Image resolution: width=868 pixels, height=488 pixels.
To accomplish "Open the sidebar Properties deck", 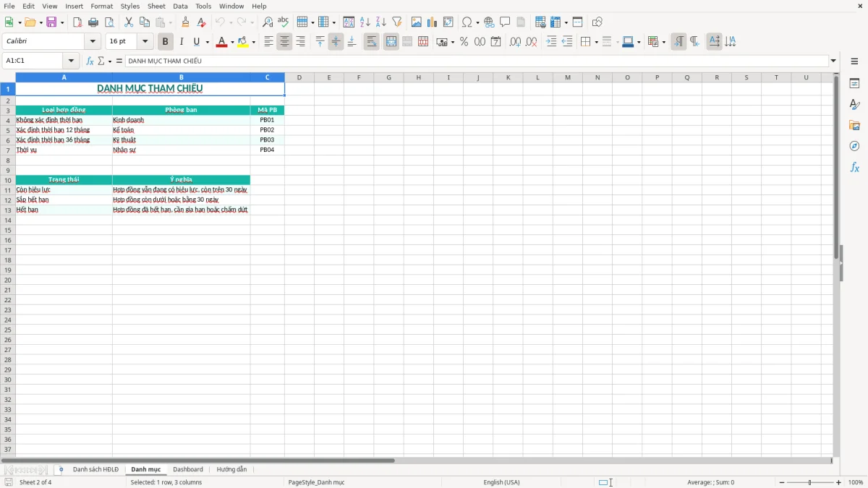I will (854, 84).
